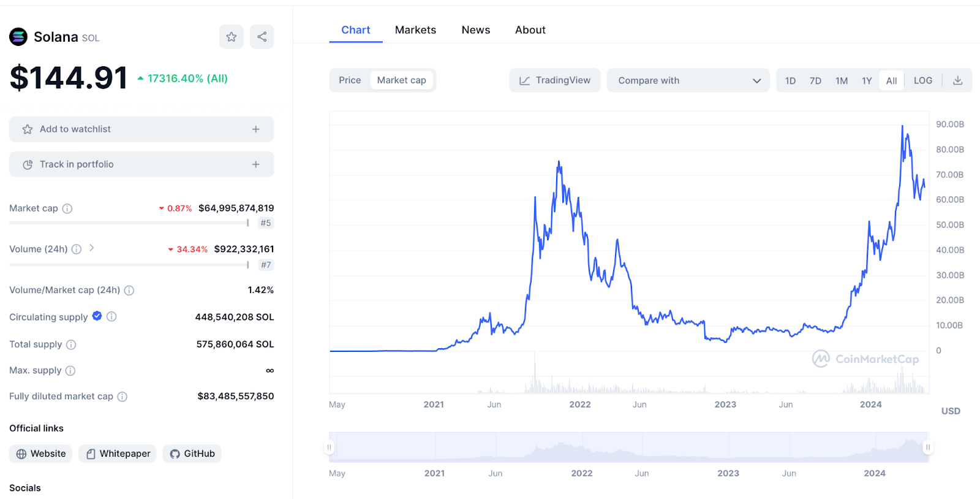
Task: Click Track in portfolio button
Action: coord(141,164)
